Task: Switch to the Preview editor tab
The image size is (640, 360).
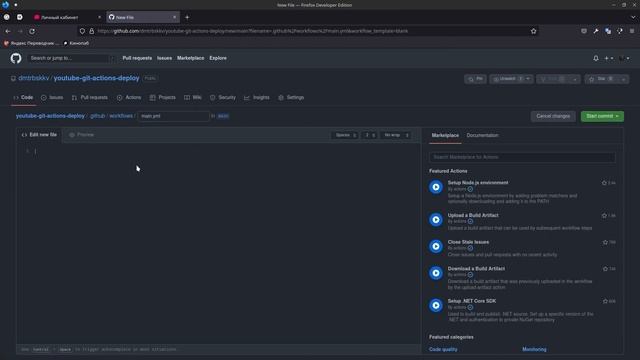Action: tap(81, 135)
